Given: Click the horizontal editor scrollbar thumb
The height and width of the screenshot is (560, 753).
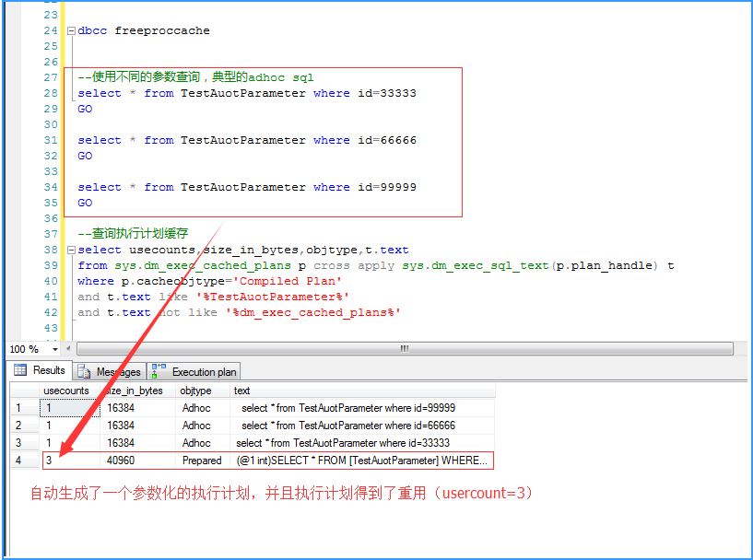Looking at the screenshot, I should pyautogui.click(x=405, y=349).
